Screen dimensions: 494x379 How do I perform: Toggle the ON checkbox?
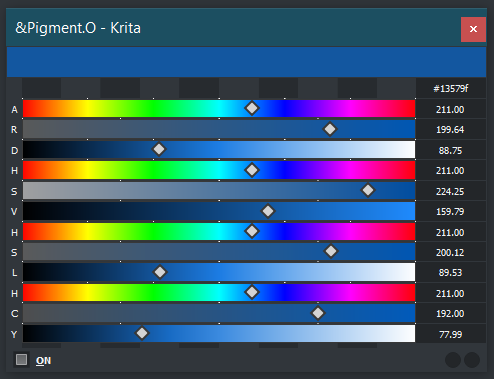22,360
